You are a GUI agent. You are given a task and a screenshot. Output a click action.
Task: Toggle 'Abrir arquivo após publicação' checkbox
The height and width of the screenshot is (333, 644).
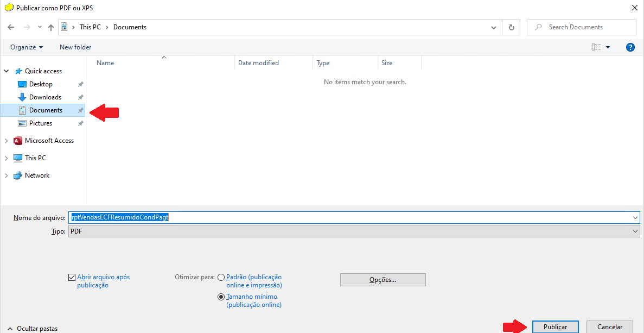(72, 277)
